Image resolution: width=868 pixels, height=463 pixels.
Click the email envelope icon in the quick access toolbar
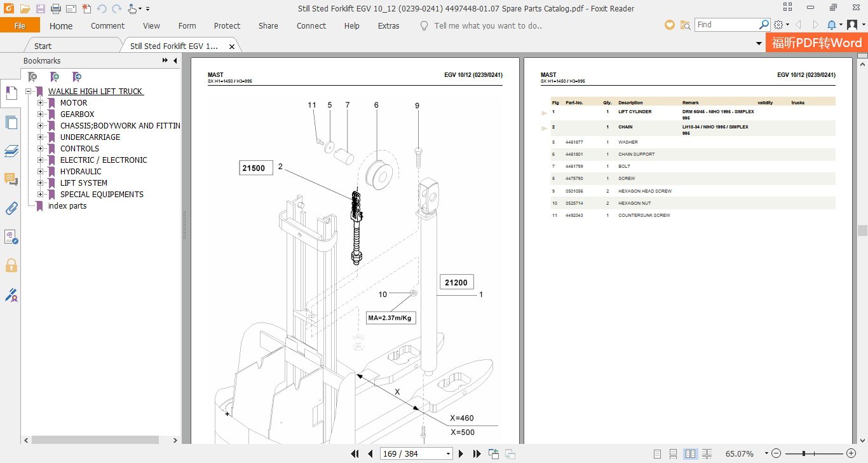(71, 9)
